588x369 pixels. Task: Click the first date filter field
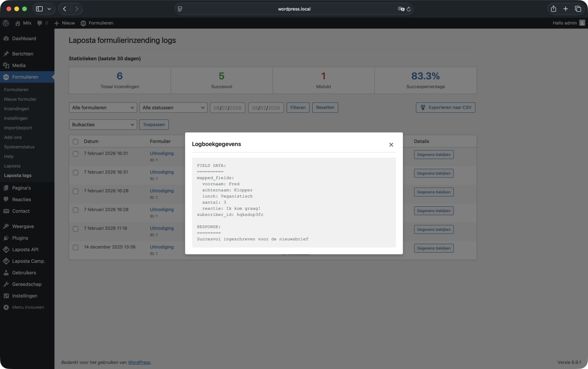click(227, 108)
